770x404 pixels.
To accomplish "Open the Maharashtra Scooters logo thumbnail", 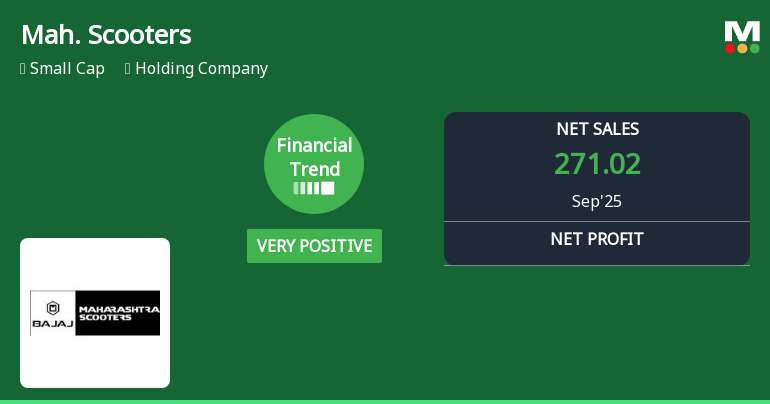I will [95, 312].
